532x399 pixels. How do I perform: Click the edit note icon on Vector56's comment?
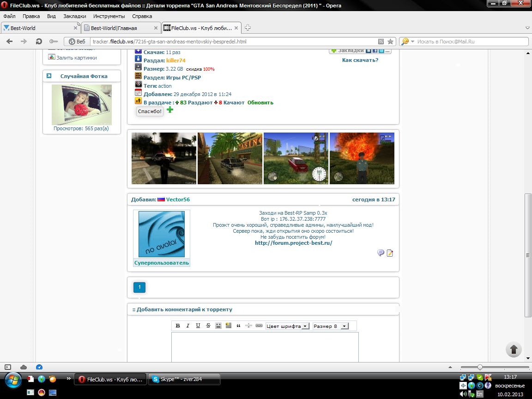(390, 253)
